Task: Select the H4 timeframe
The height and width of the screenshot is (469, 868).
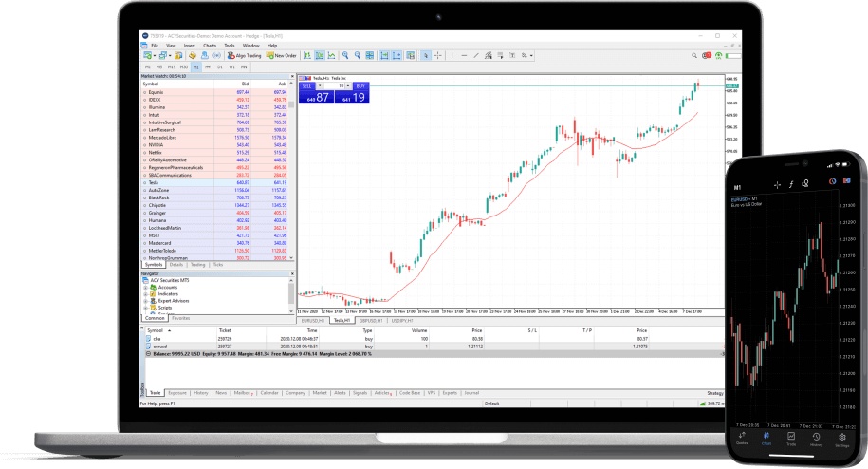Action: [208, 67]
